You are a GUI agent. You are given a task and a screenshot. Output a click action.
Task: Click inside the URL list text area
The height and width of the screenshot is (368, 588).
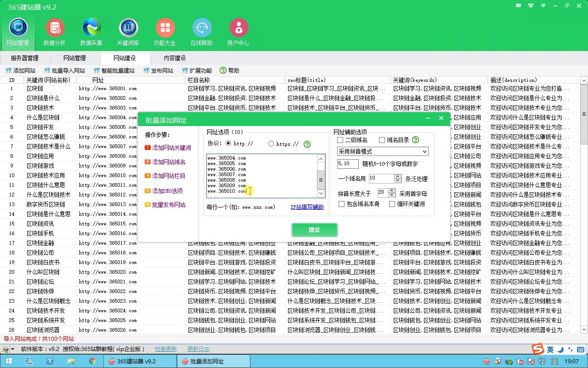262,176
